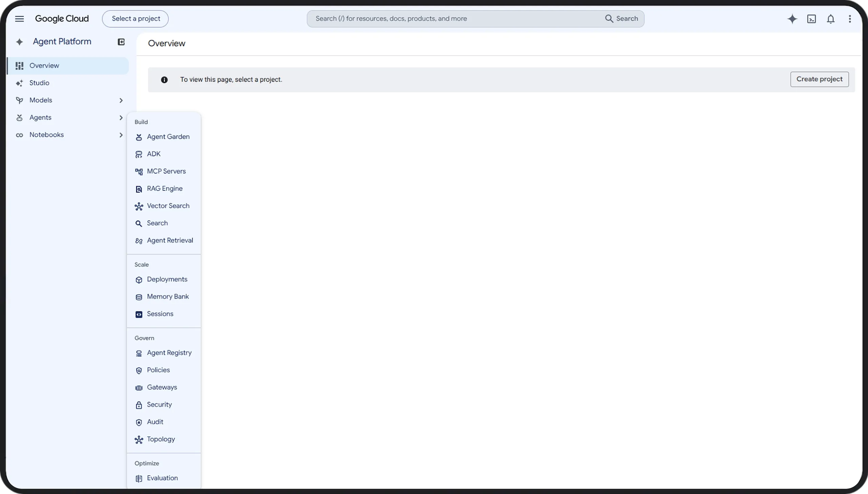Click the Deployments cube icon
868x494 pixels.
coord(139,280)
